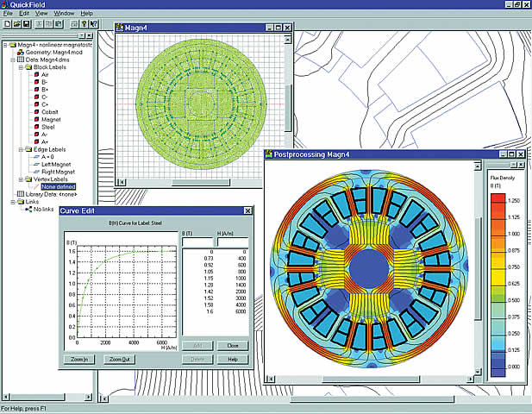Click the No links node icon
This screenshot has height=414, width=532.
point(28,209)
